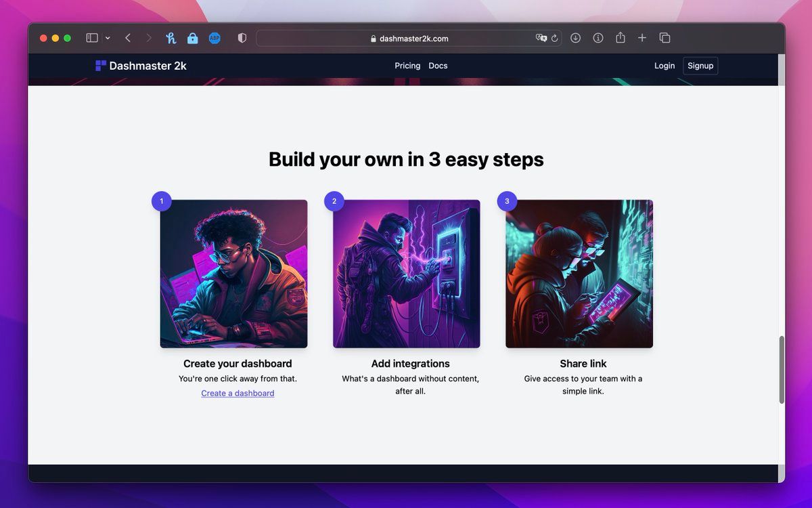812x508 pixels.
Task: Click the blue padlock extension icon
Action: (193, 39)
